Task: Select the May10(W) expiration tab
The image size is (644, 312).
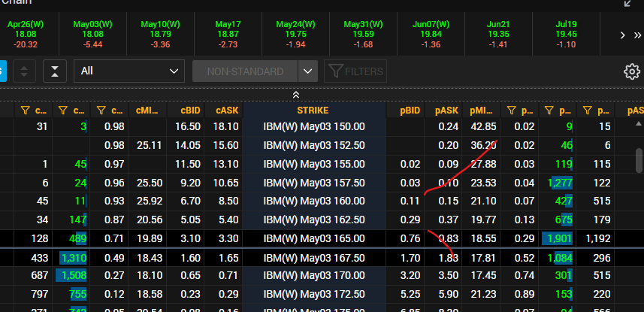Action: tap(160, 34)
